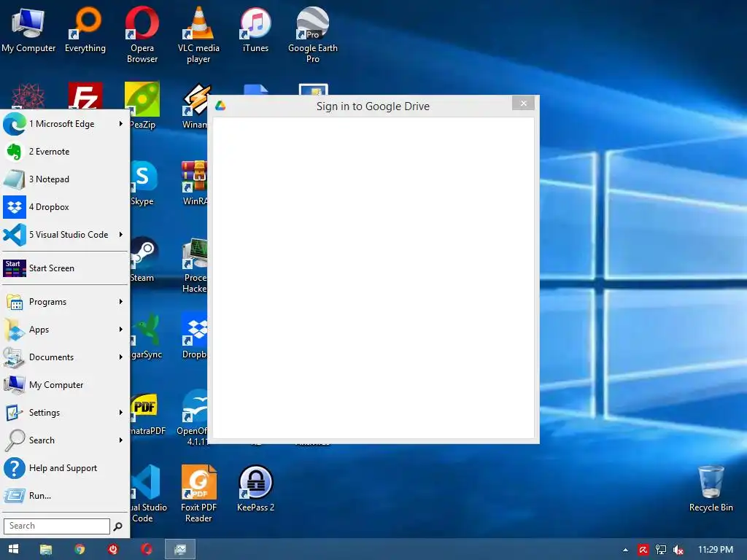Screen dimensions: 747x560
Task: Expand the Settings submenu arrow
Action: [121, 413]
